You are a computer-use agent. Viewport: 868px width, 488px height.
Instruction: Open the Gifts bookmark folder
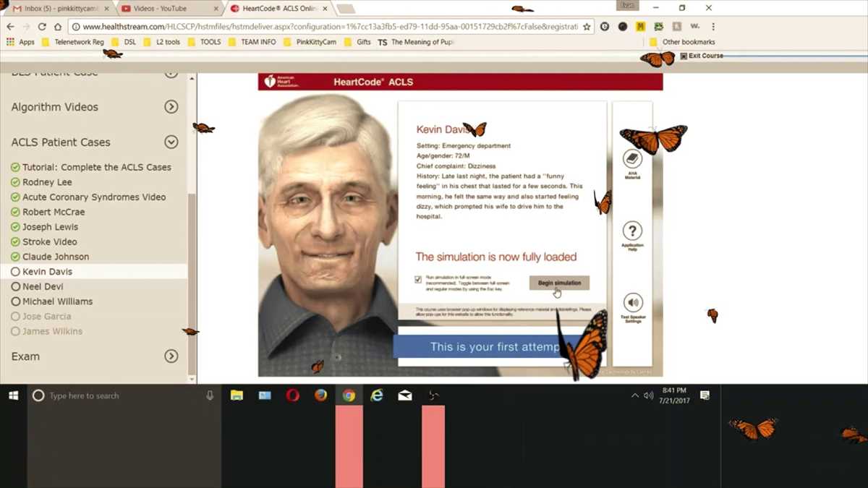point(357,42)
